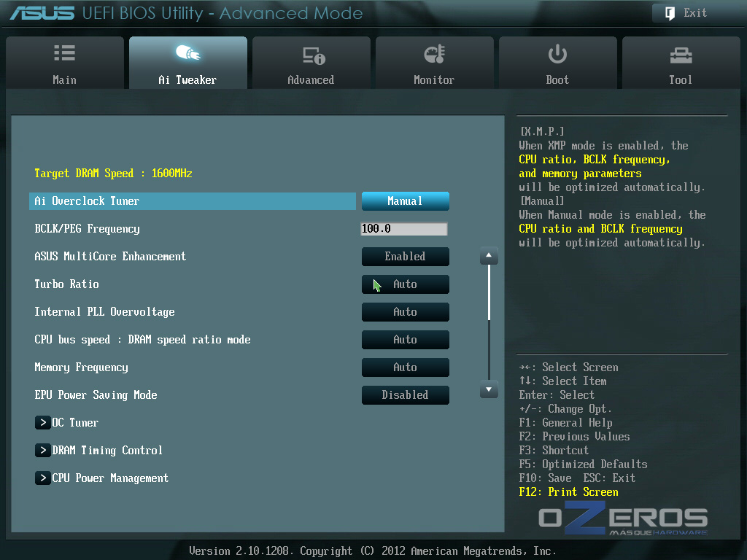
Task: Click the scrollbar up arrow
Action: [489, 256]
